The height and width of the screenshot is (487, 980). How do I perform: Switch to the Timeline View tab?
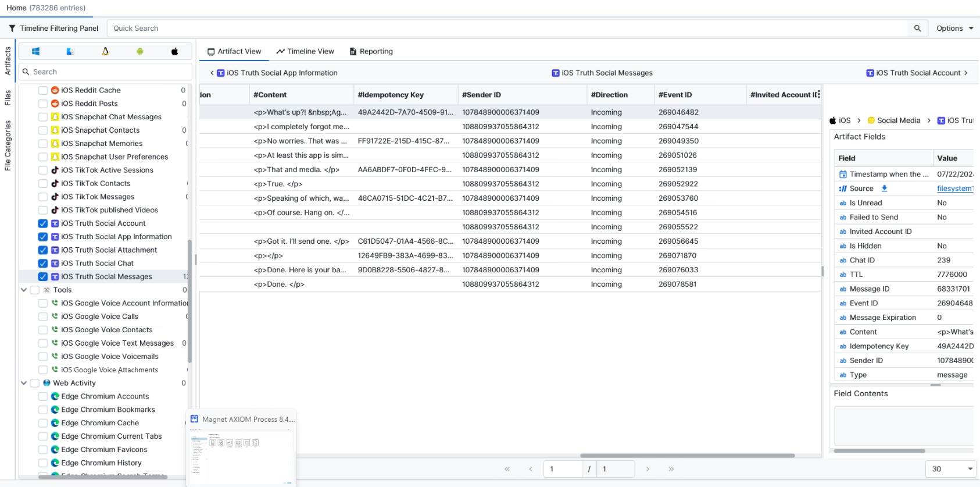click(x=305, y=51)
